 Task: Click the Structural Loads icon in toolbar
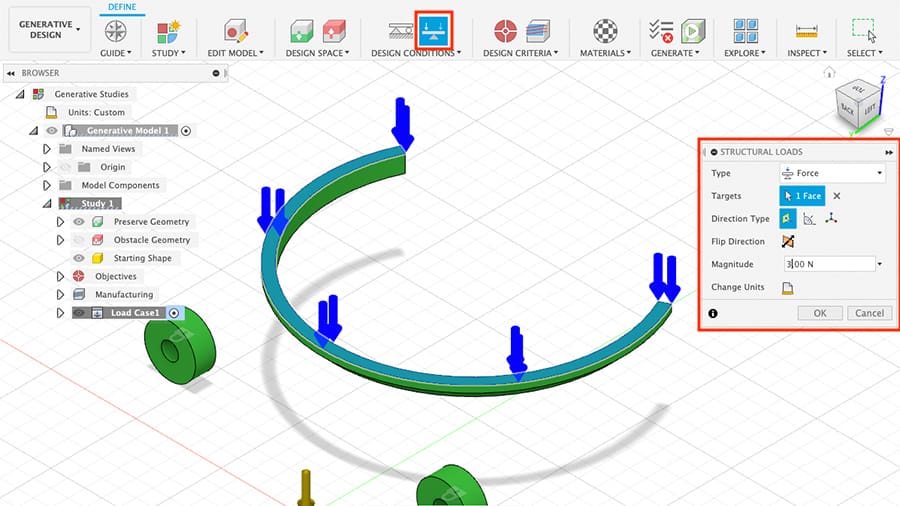(x=434, y=30)
